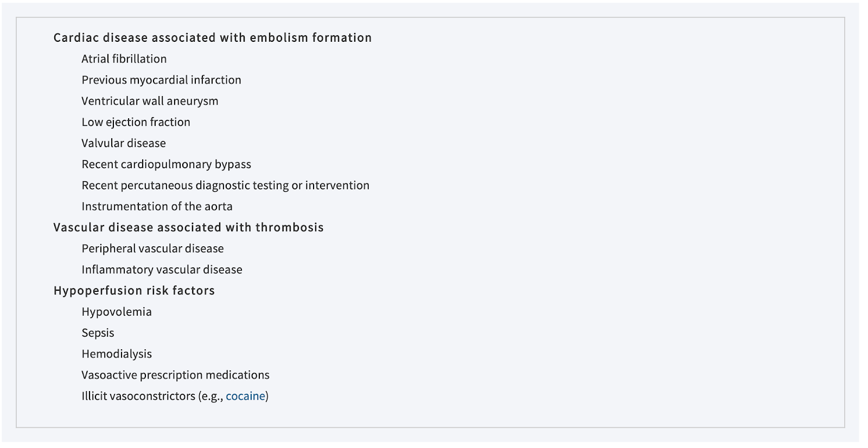Select Peripheral vascular disease entry

click(x=152, y=248)
